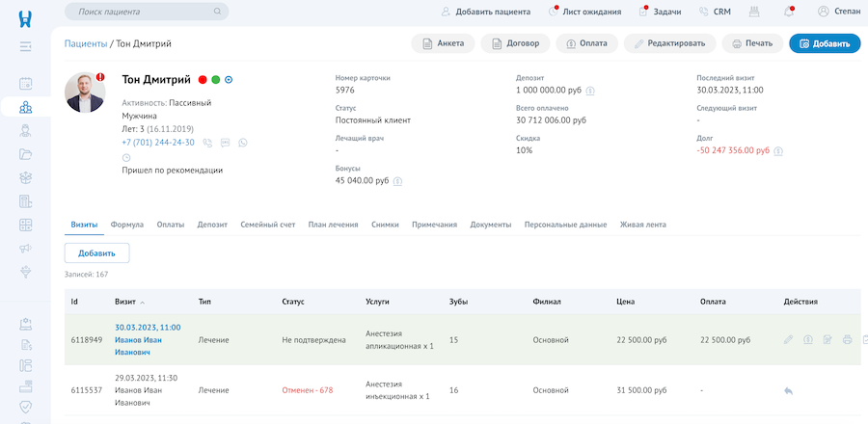Collapse the sidebar with the hamburger menu toggle
868x424 pixels.
(x=25, y=45)
